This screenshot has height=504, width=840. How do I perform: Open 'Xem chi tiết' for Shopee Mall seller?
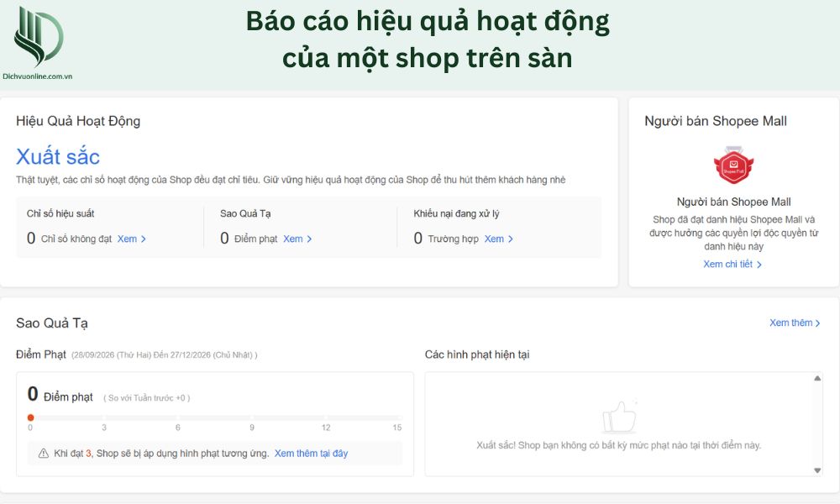coord(732,264)
